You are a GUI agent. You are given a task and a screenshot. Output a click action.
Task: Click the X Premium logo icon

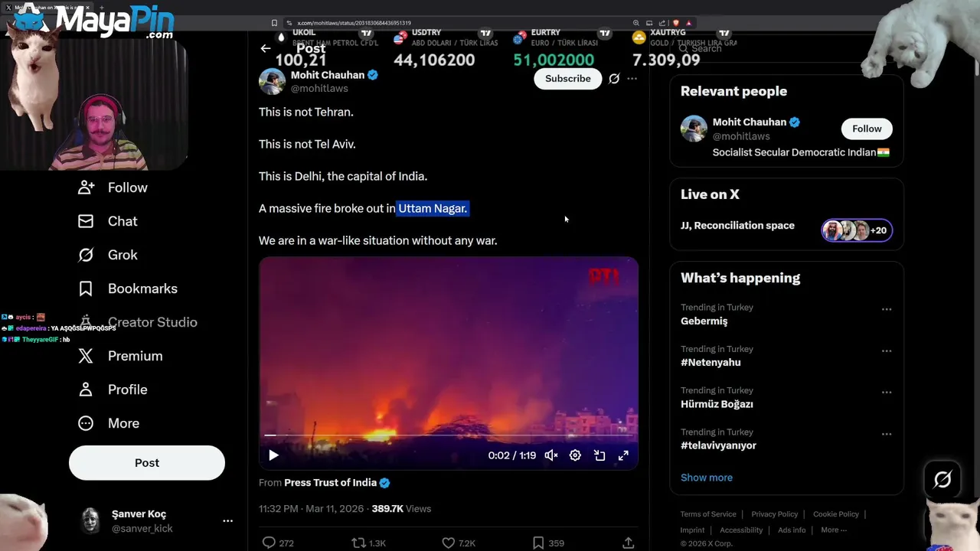coord(86,356)
